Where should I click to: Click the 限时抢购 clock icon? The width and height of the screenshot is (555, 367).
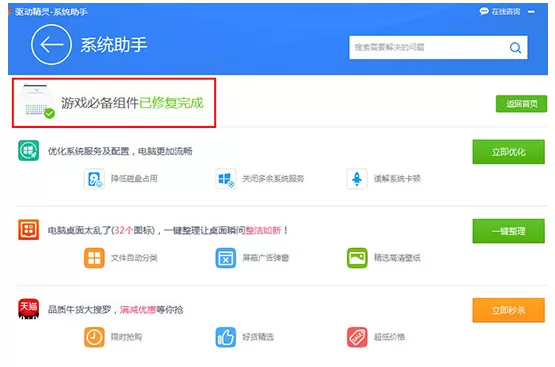tap(94, 337)
